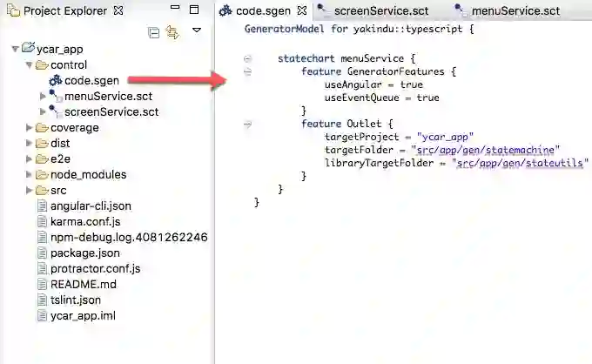Click the npm-debug.log file icon

click(x=43, y=238)
